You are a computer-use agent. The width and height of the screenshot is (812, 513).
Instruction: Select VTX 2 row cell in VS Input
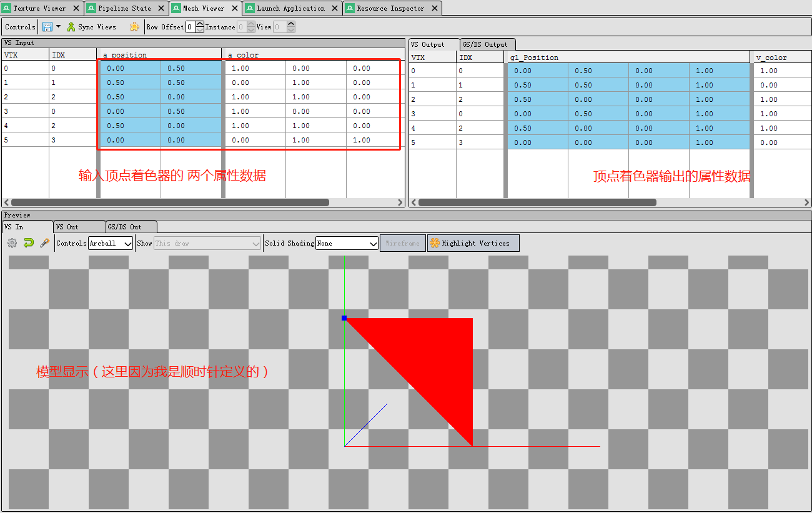[25, 97]
